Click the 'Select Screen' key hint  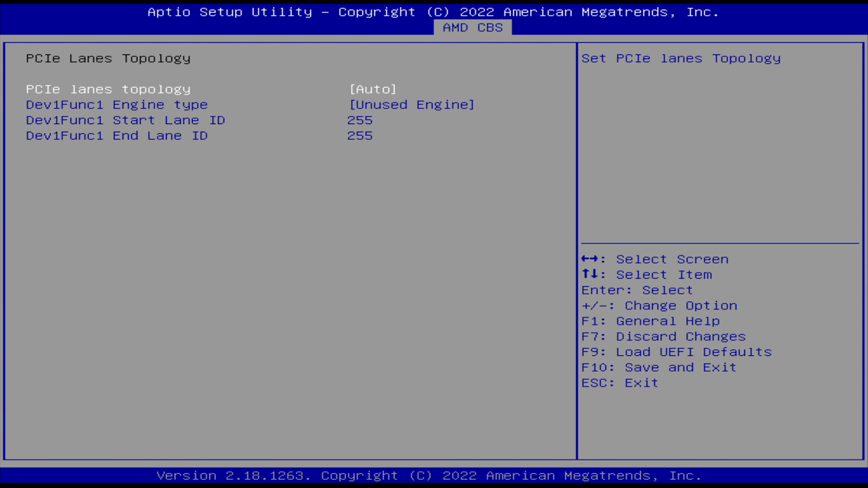[655, 259]
